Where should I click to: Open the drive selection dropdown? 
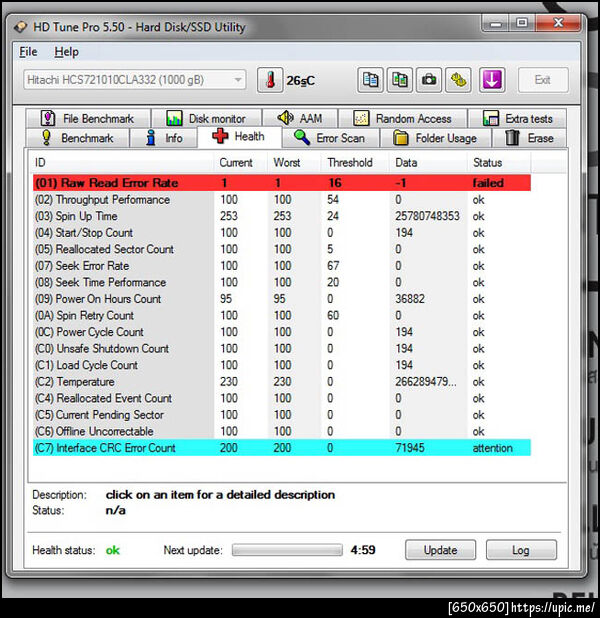(135, 80)
